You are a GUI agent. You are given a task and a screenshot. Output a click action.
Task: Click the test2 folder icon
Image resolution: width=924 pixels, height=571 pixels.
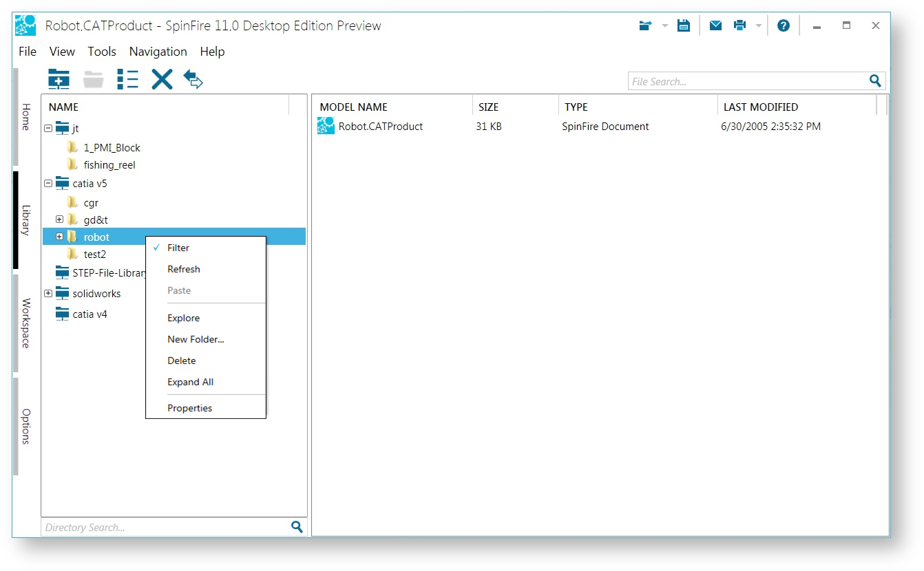coord(72,254)
